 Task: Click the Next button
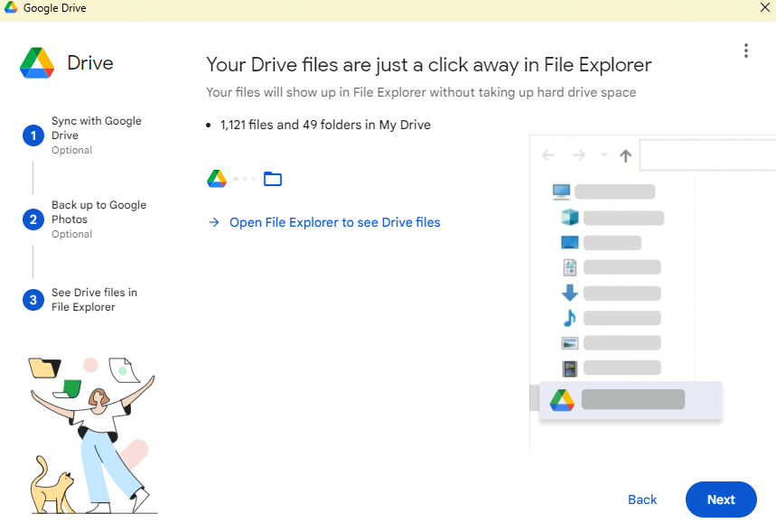coord(721,499)
